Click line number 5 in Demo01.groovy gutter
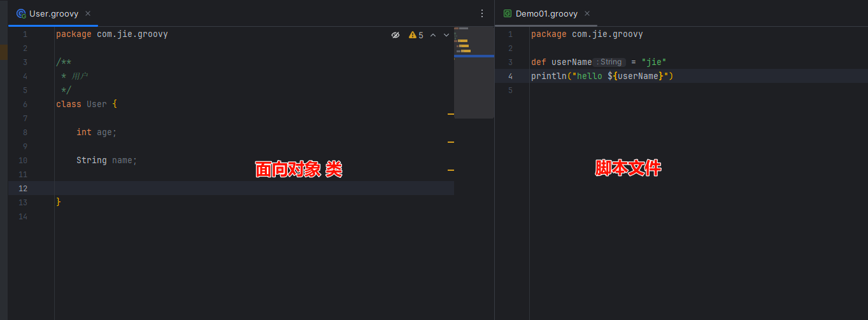 click(510, 90)
